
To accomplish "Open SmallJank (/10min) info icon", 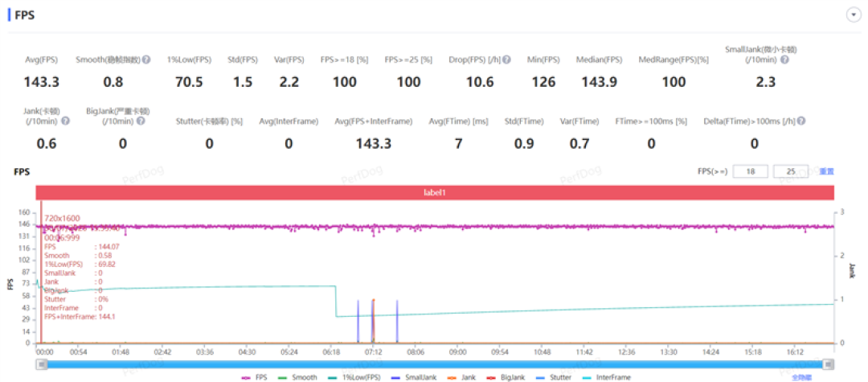I will (x=784, y=60).
